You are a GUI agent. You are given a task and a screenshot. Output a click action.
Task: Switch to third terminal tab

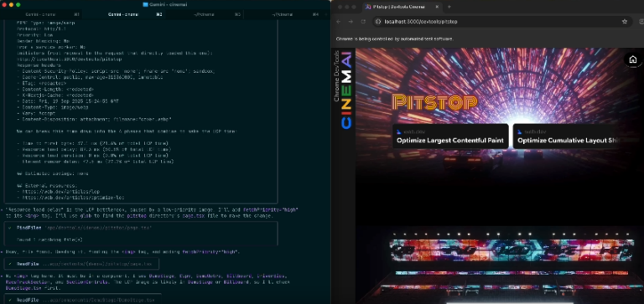[x=204, y=14]
